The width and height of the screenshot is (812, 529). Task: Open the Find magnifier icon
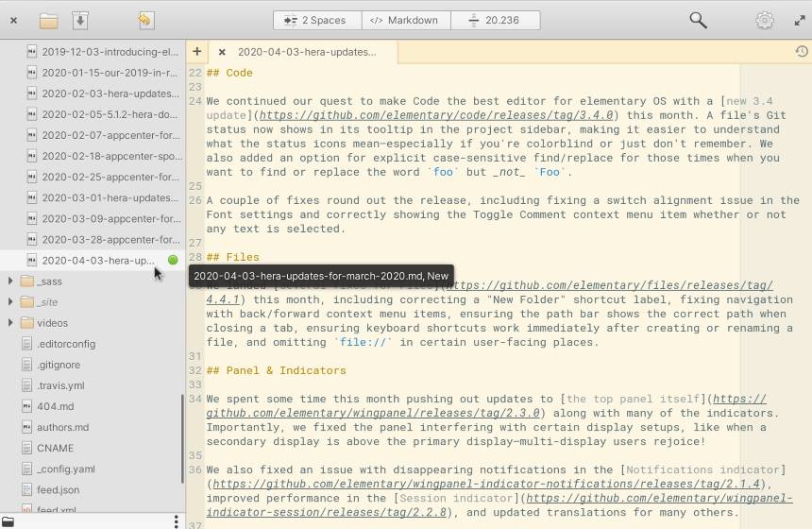(698, 20)
